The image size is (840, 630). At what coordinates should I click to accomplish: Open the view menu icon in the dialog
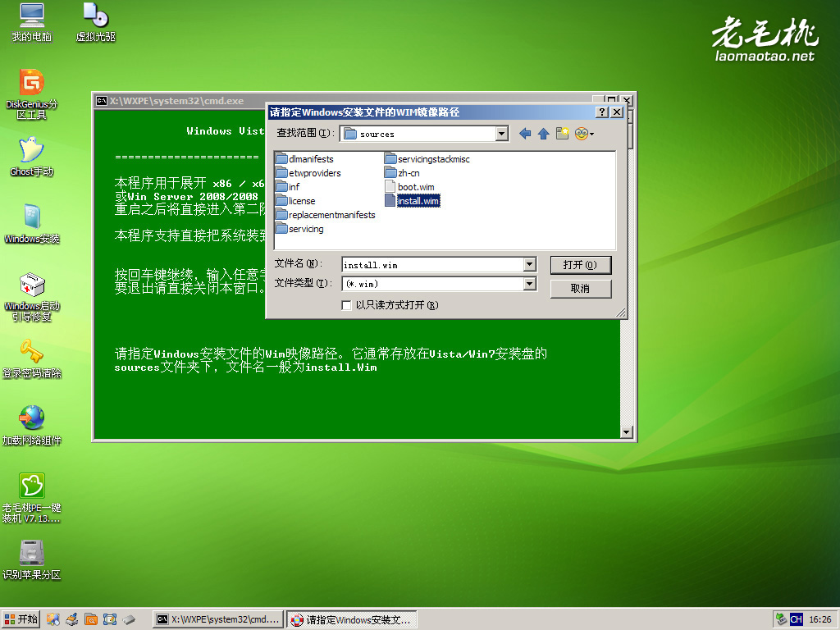point(584,134)
